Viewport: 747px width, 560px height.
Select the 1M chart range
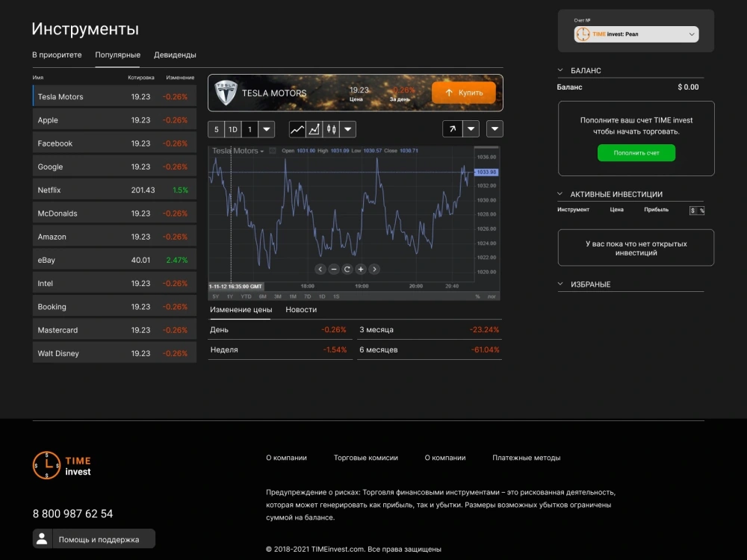(293, 296)
